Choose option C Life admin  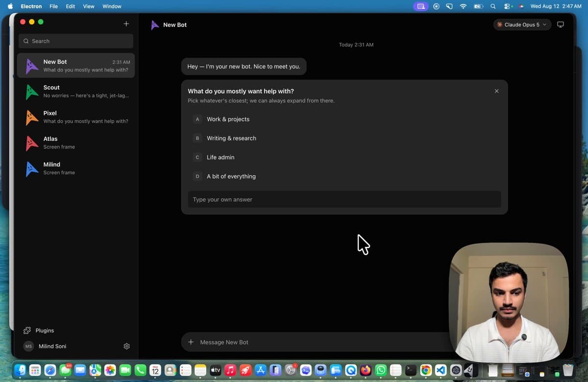[x=344, y=157]
